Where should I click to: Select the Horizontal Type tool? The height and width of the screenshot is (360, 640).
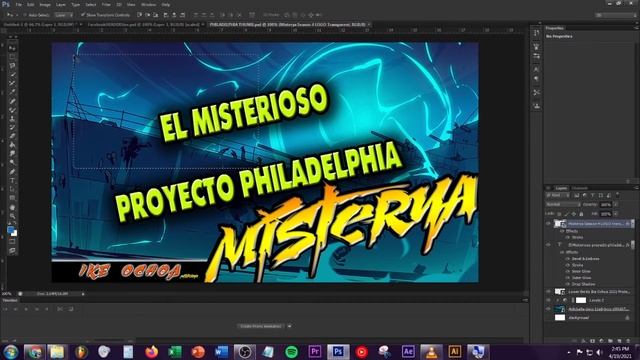point(12,180)
